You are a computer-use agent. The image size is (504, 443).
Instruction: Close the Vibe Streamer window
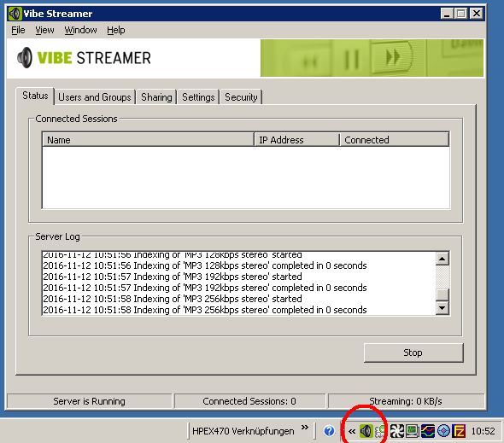[477, 14]
